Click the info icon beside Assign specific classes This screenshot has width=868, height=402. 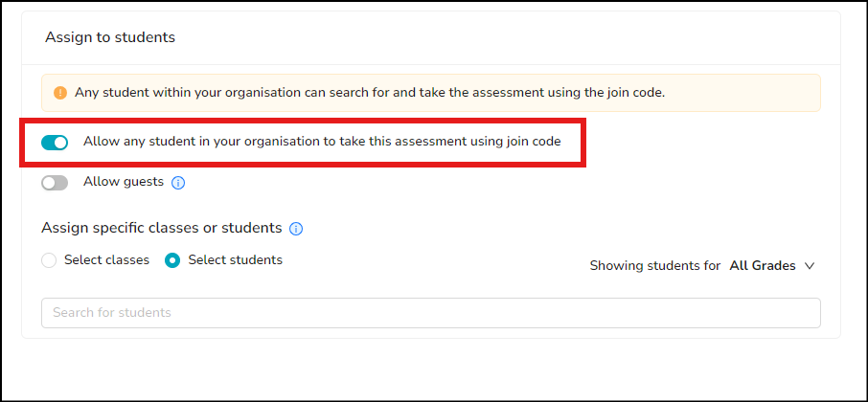coord(296,229)
